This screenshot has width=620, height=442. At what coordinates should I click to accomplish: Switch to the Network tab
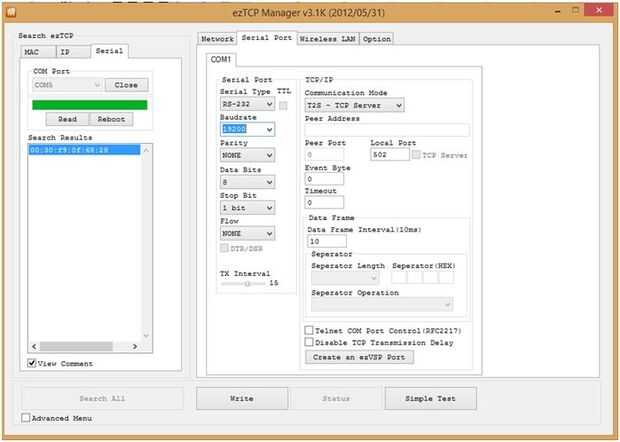pos(217,39)
